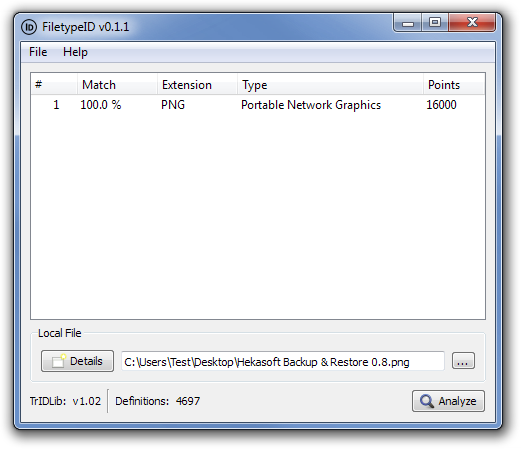Image resolution: width=521 pixels, height=449 pixels.
Task: Click the "FiletypeID v0.1.1" window title
Action: point(85,27)
